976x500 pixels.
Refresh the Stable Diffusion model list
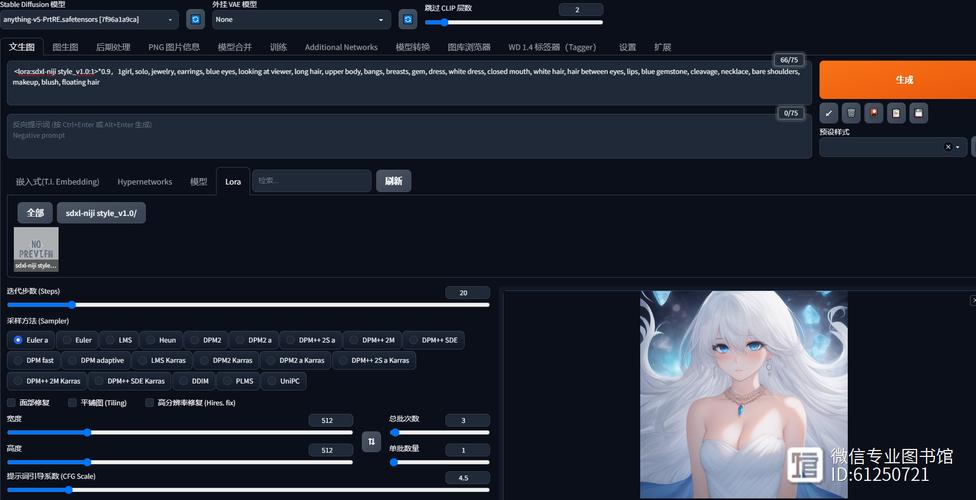pos(195,19)
